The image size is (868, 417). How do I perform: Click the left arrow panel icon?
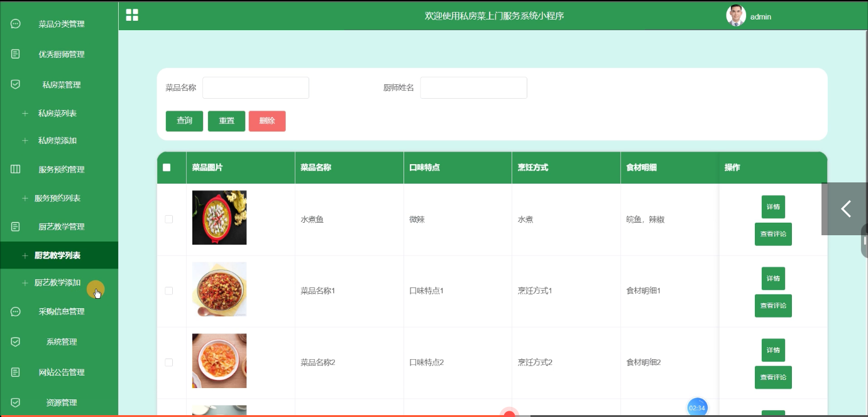[846, 209]
